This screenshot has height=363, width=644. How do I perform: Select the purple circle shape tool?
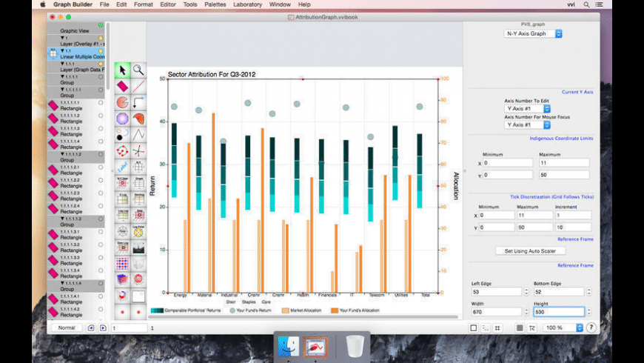click(x=122, y=119)
